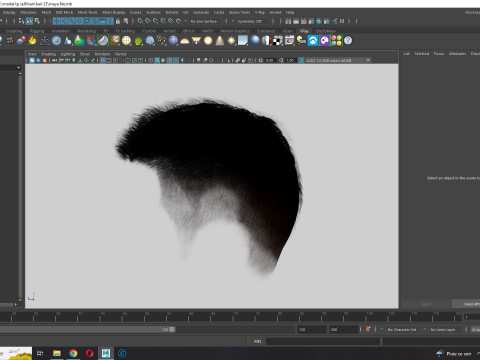Toggle the padlock selection lock icon

pyautogui.click(x=118, y=21)
